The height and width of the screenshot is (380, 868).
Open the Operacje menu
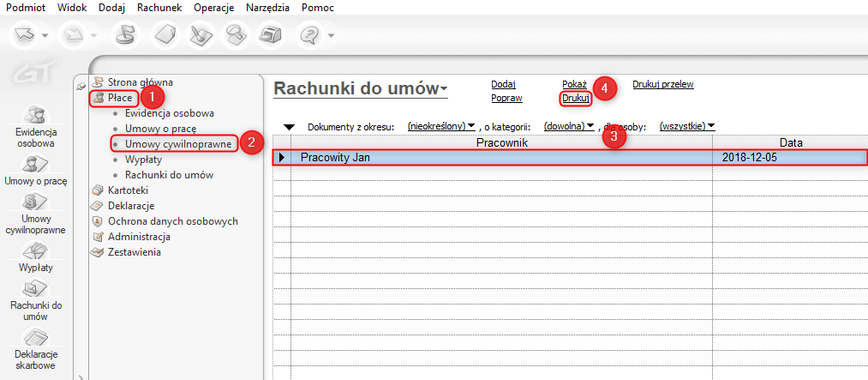(x=214, y=8)
